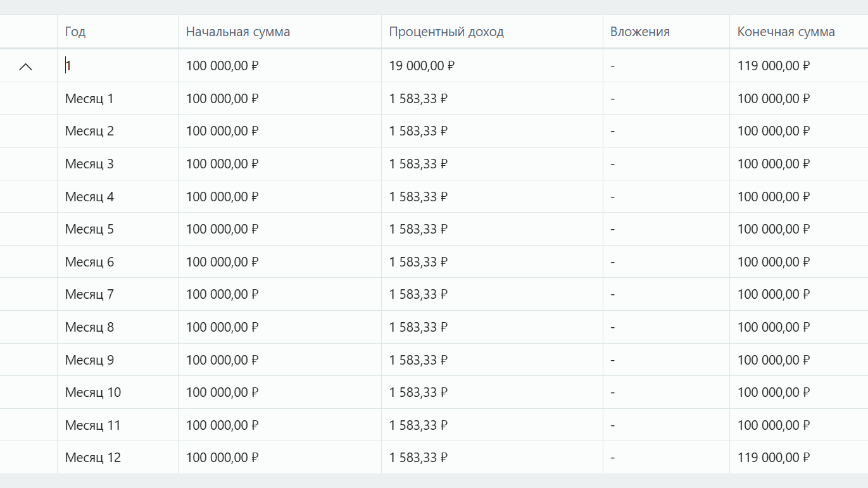This screenshot has height=488, width=868.
Task: Select the Месяц 12 row label
Action: 93,458
